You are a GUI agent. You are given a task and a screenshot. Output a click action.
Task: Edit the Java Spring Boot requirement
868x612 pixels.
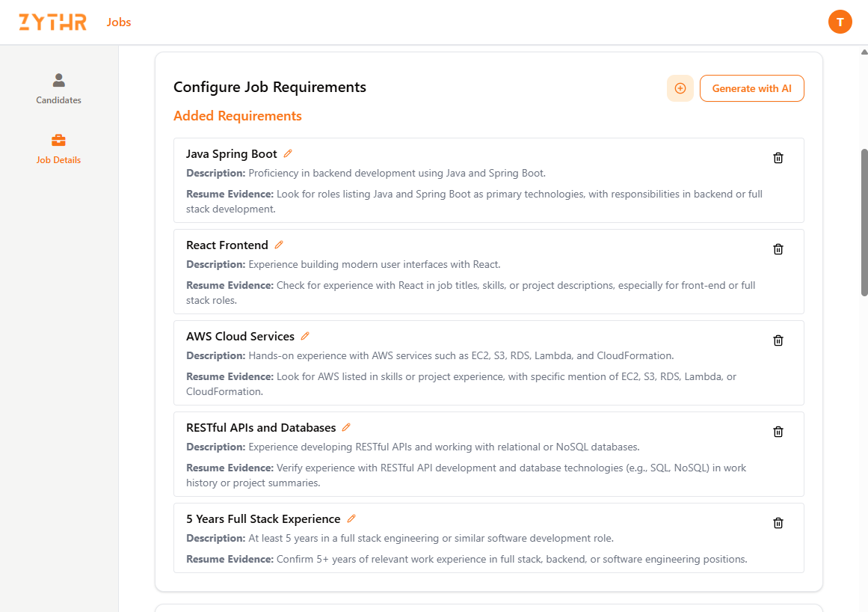pos(288,153)
